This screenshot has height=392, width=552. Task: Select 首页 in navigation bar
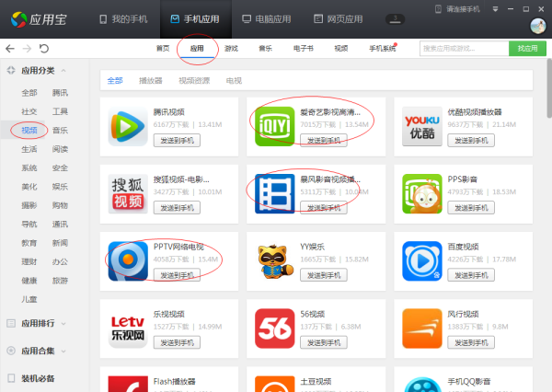tap(163, 48)
